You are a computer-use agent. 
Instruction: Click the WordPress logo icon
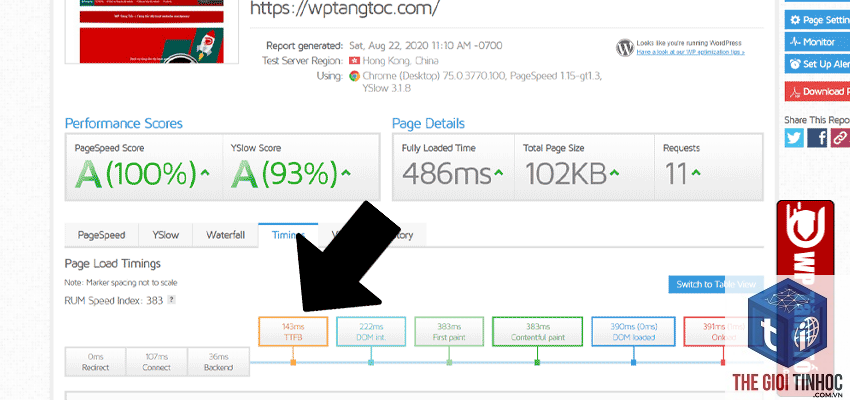click(x=625, y=48)
